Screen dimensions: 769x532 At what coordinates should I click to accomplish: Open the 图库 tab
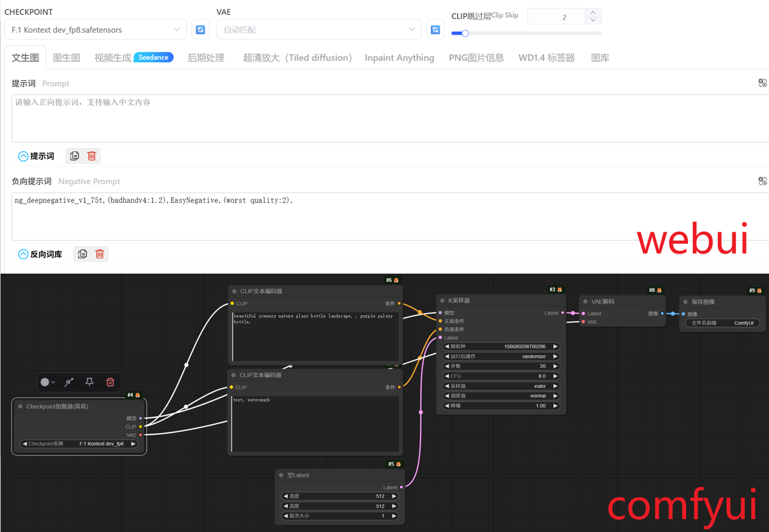pos(600,58)
